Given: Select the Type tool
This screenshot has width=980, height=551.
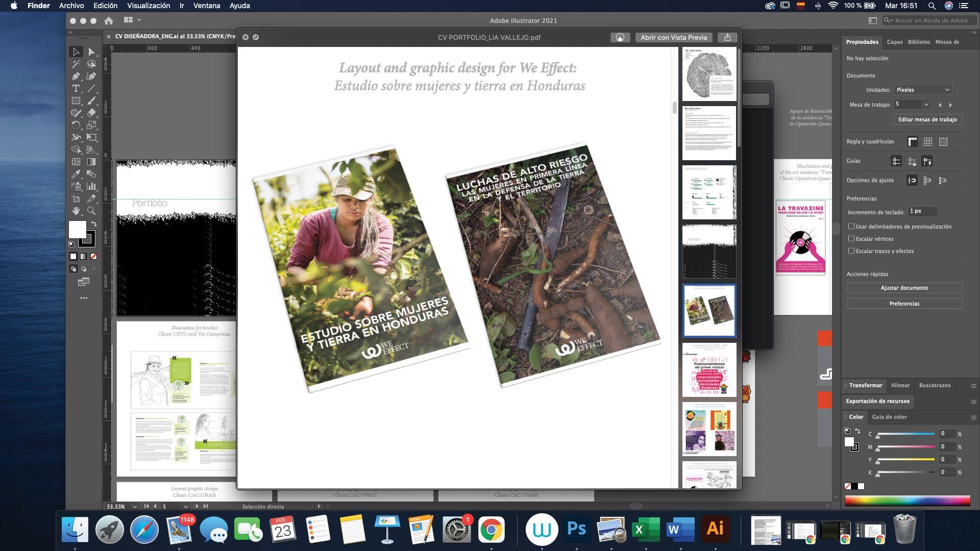Looking at the screenshot, I should pos(76,89).
